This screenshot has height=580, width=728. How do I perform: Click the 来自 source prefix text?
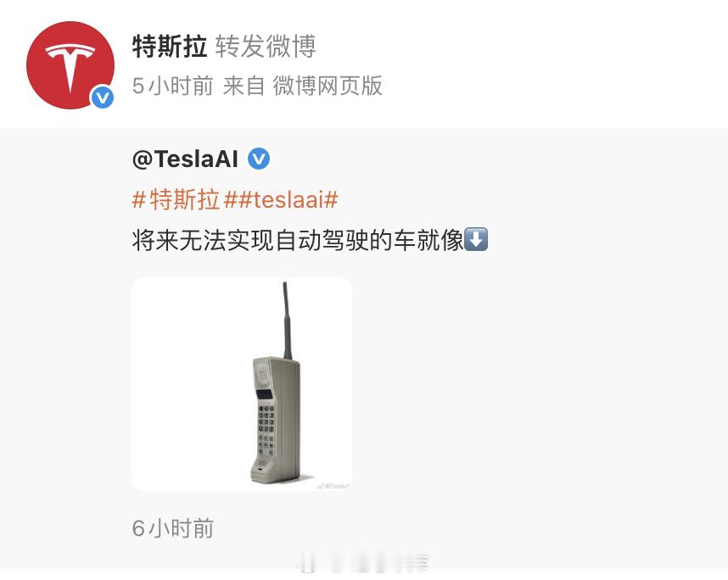[x=244, y=86]
